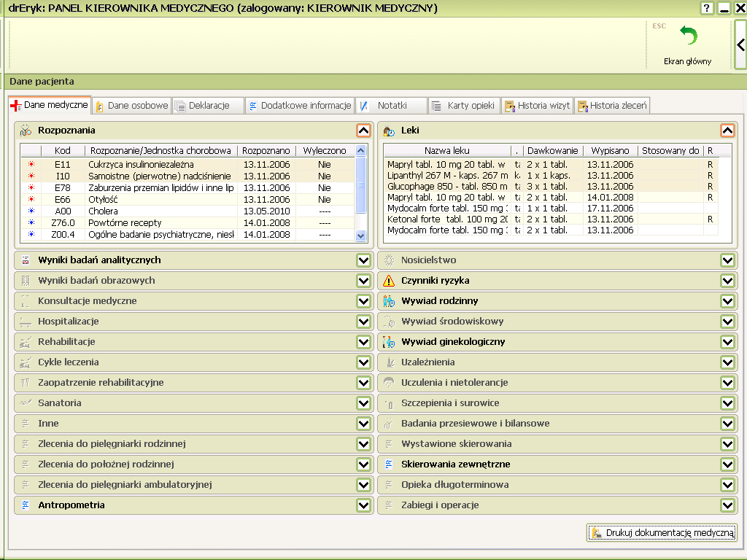The width and height of the screenshot is (747, 560).
Task: Select the Lipanthyl 267 M medication row
Action: (551, 176)
